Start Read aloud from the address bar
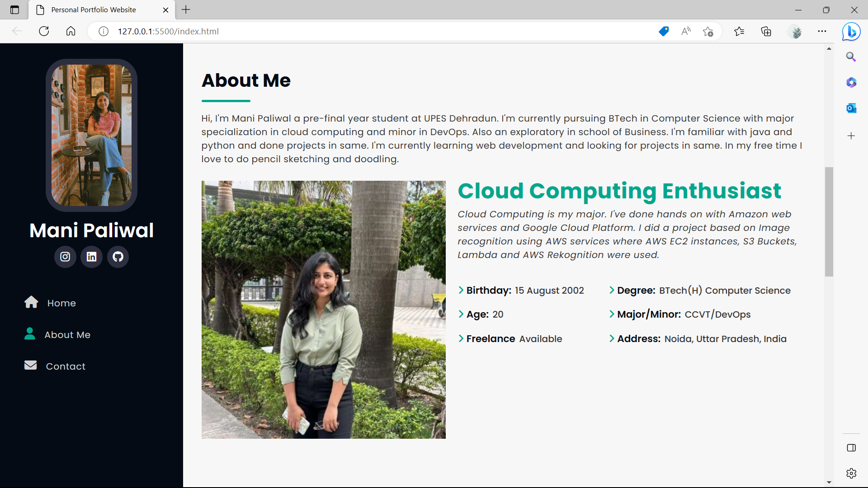The image size is (868, 488). coord(685,31)
